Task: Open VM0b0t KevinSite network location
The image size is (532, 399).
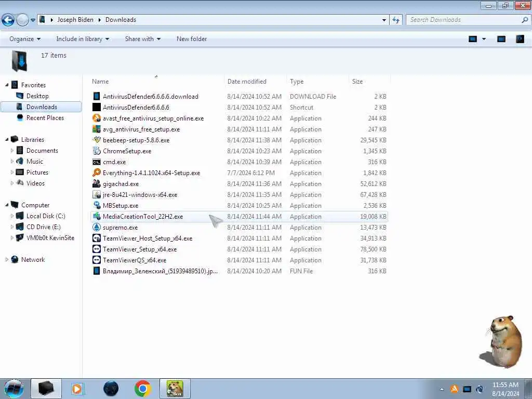Action: tap(50, 237)
